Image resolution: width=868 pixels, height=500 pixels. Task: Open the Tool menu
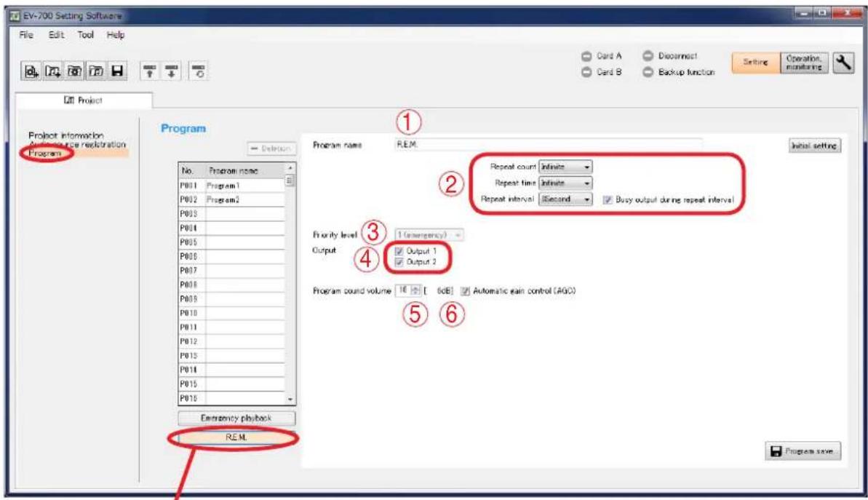[x=85, y=35]
